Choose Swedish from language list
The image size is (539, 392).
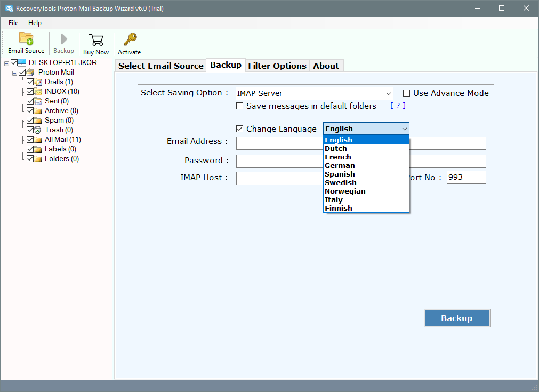(x=366, y=182)
